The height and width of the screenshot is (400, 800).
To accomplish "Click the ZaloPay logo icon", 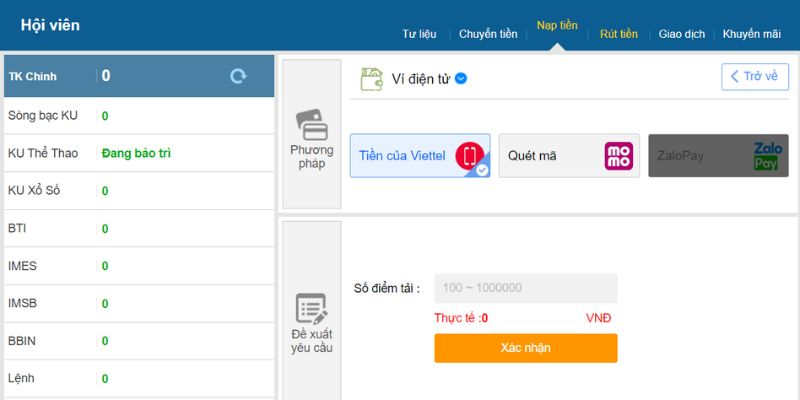I will tap(766, 156).
